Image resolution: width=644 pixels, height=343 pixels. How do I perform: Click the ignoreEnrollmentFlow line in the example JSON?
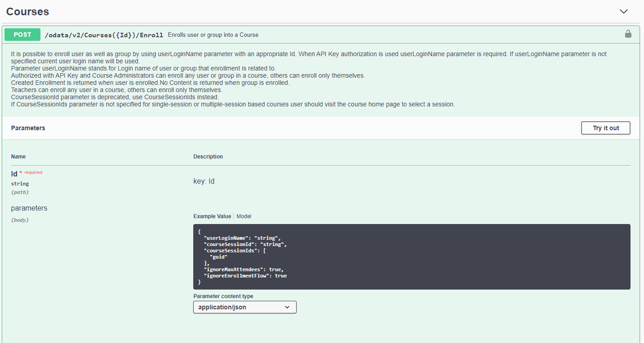coord(245,276)
